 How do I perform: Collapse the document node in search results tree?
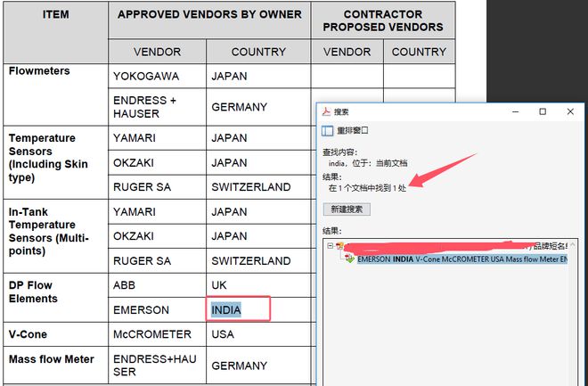pyautogui.click(x=330, y=246)
